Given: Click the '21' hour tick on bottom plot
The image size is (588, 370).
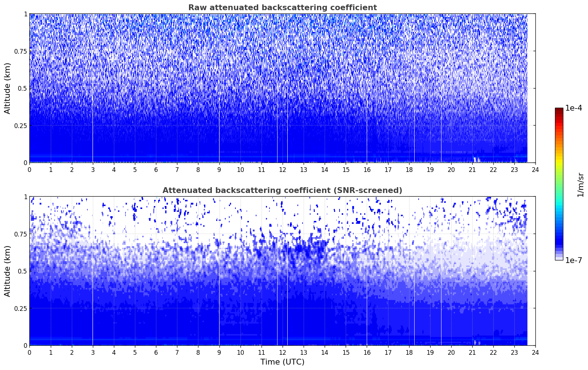Looking at the screenshot, I should pyautogui.click(x=472, y=353).
